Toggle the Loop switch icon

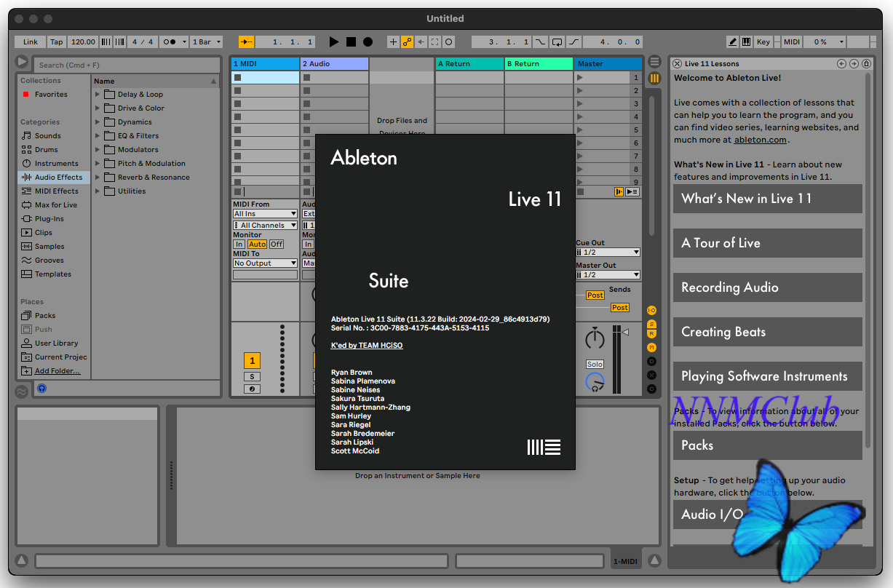(x=557, y=42)
